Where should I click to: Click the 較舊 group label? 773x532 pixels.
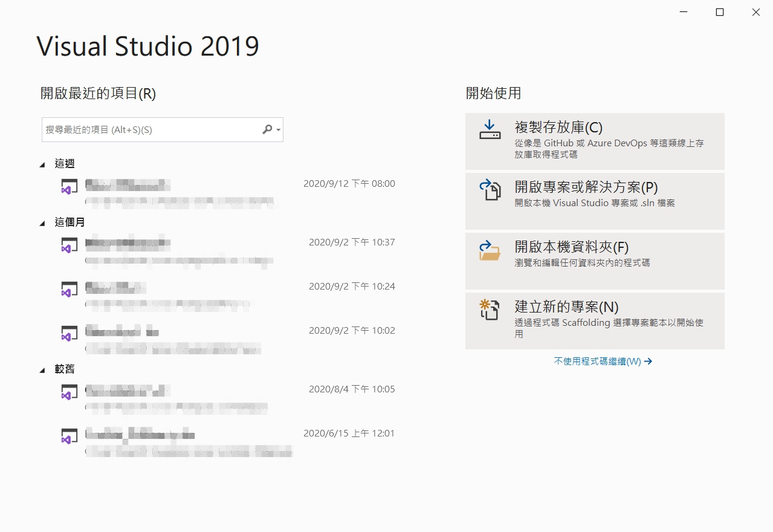point(65,369)
